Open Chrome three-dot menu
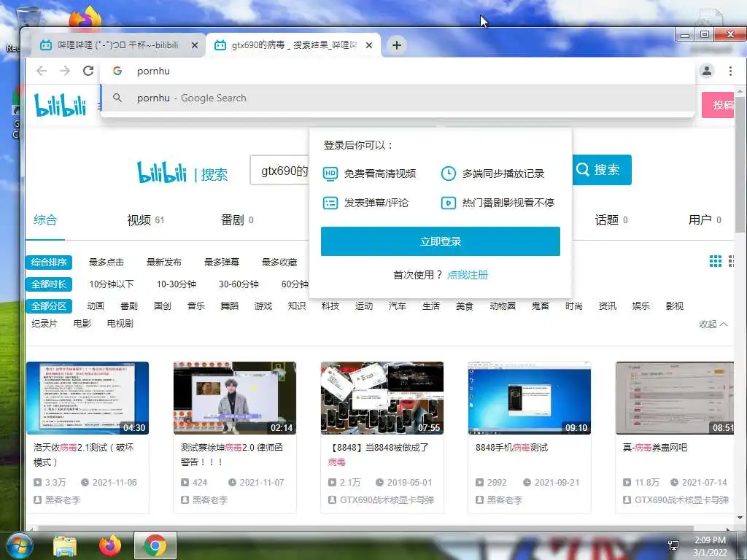This screenshot has height=560, width=747. [730, 71]
